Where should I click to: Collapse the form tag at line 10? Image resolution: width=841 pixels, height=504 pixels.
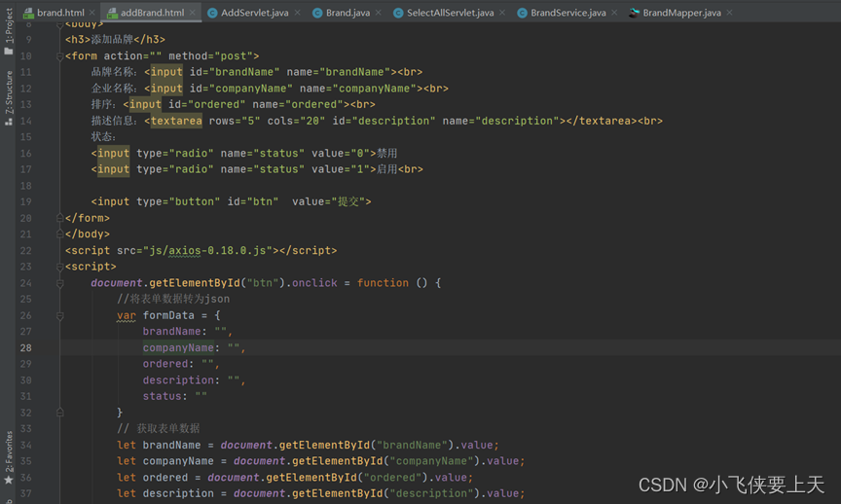[60, 56]
